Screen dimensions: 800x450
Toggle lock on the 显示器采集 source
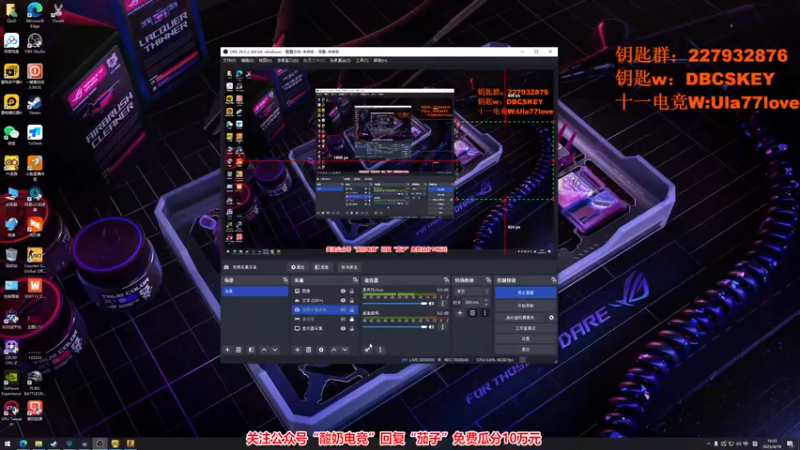(352, 329)
